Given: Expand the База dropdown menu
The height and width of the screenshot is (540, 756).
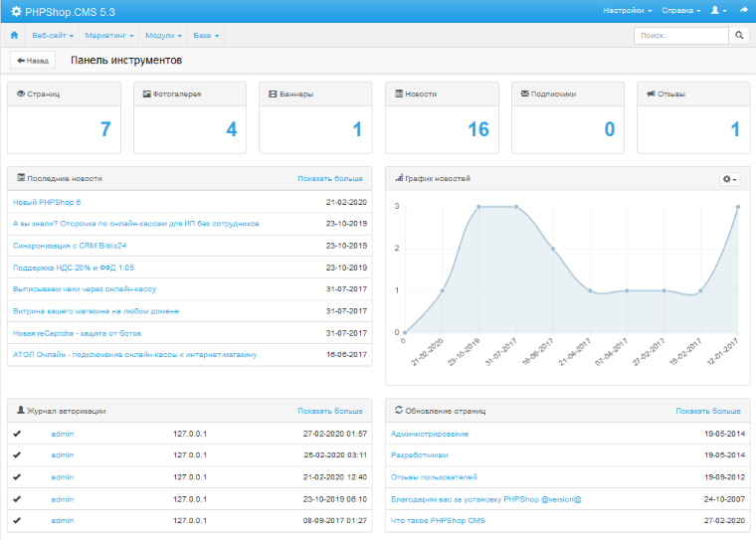Looking at the screenshot, I should click(x=206, y=35).
